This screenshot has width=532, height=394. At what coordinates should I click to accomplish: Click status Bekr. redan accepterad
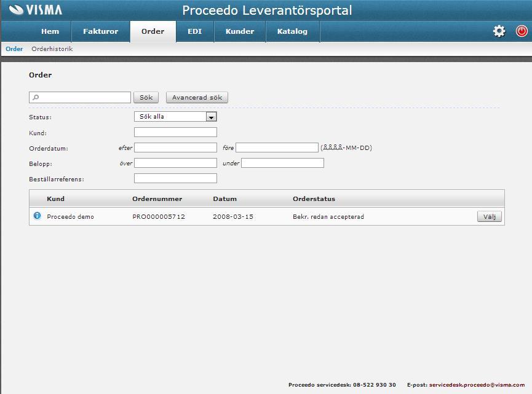pos(328,216)
